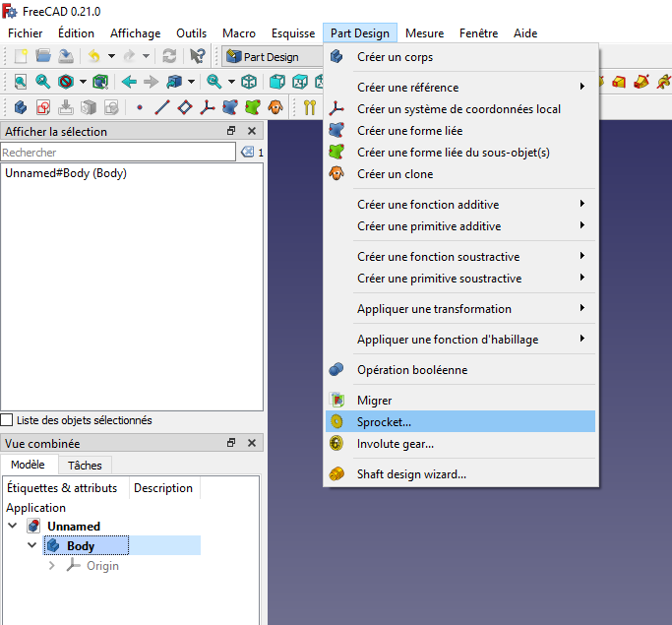This screenshot has width=672, height=625.
Task: Select Opération booléenne menu entry
Action: click(x=460, y=369)
